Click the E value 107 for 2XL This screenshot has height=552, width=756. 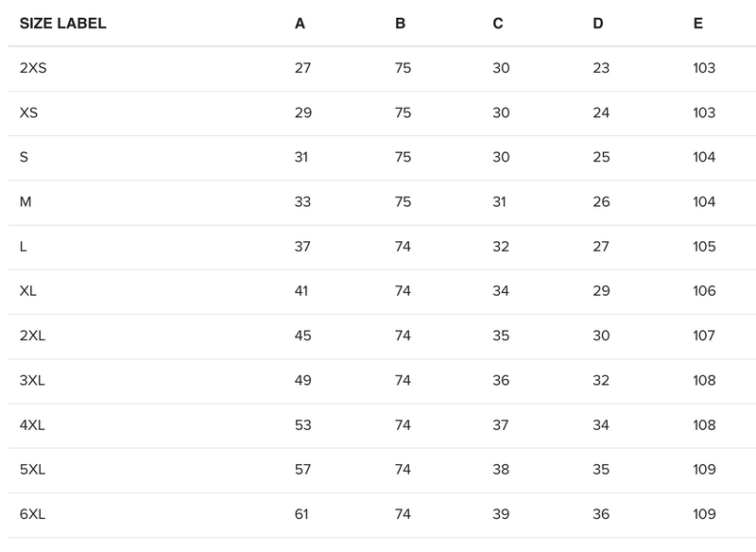704,336
